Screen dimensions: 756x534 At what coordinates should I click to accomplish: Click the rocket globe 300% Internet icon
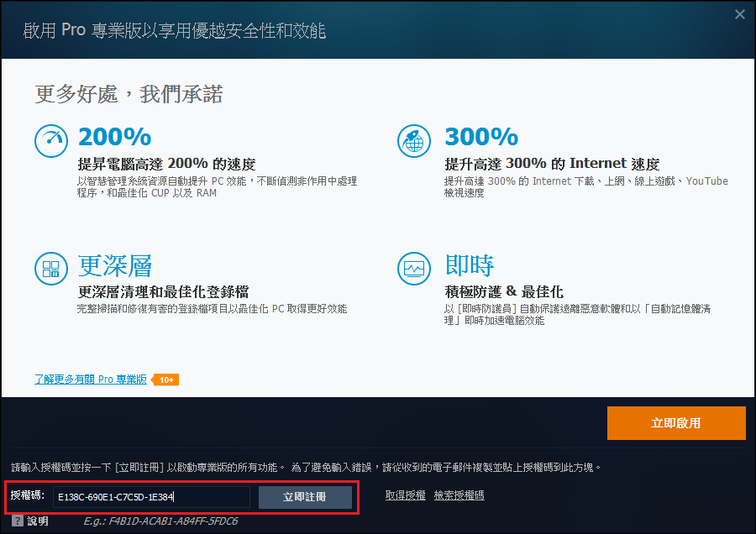[x=413, y=141]
